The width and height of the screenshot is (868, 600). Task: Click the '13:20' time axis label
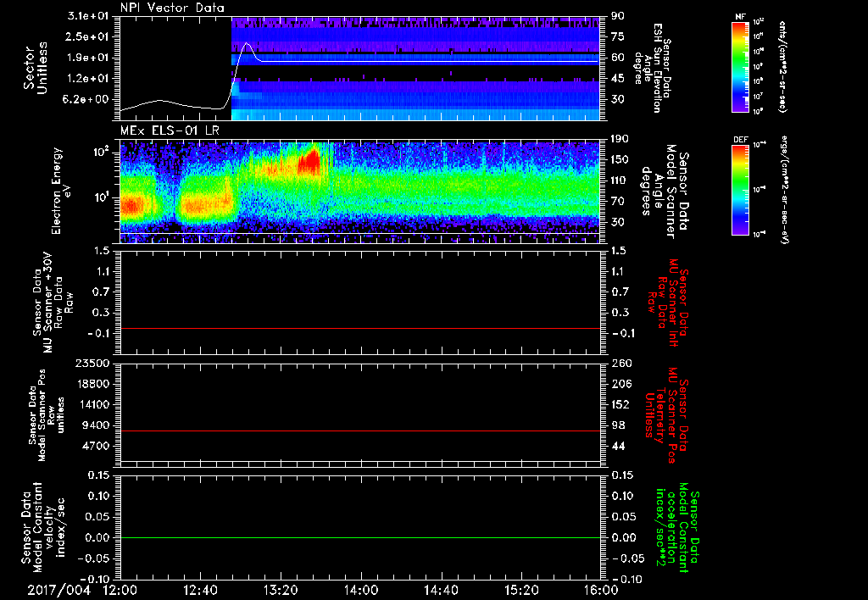[281, 590]
